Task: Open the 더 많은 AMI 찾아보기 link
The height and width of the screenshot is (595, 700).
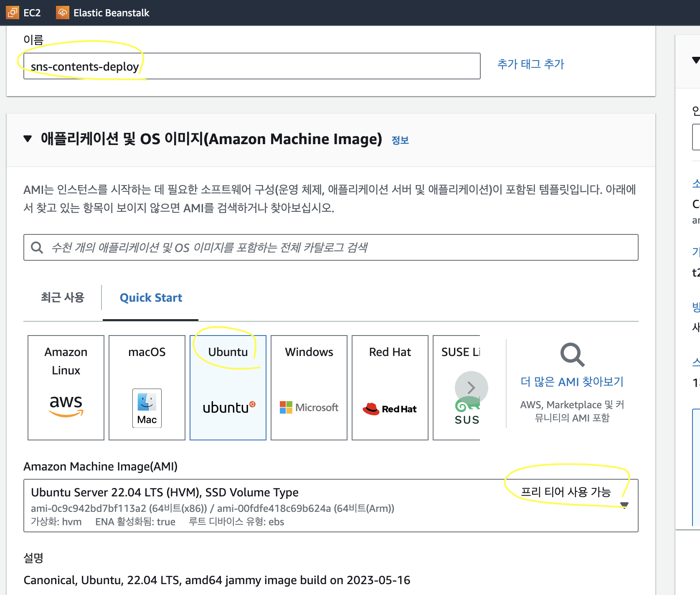Action: pyautogui.click(x=572, y=381)
